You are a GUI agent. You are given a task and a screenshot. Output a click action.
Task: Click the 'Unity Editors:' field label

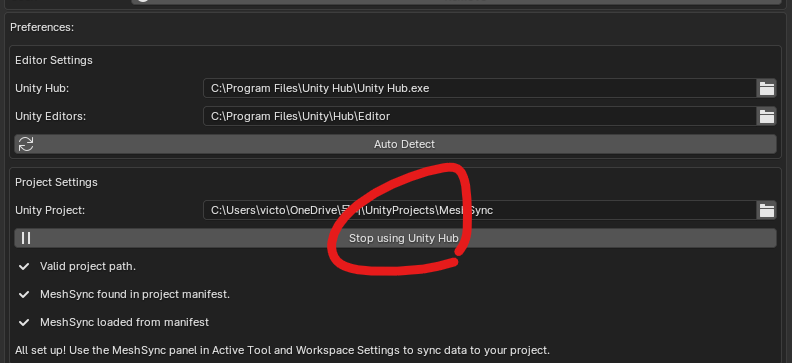[x=51, y=117]
